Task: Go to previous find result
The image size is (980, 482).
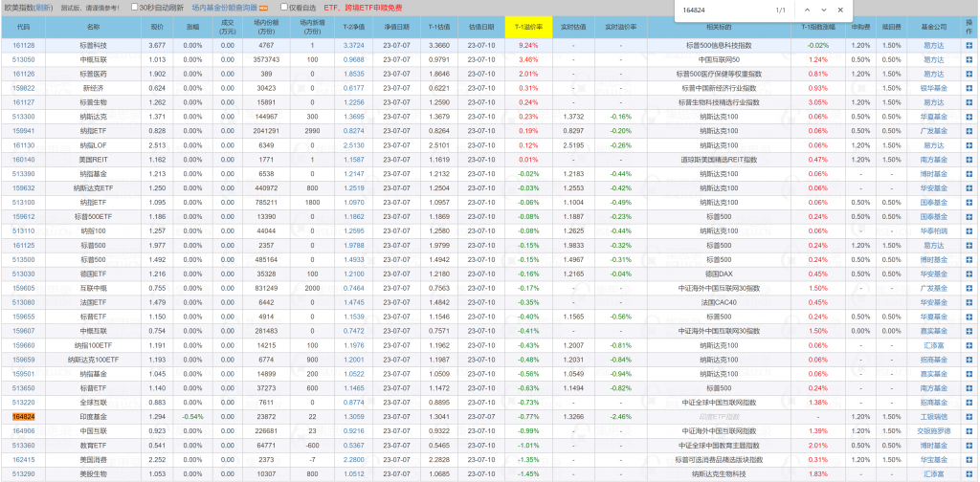Action: 807,10
